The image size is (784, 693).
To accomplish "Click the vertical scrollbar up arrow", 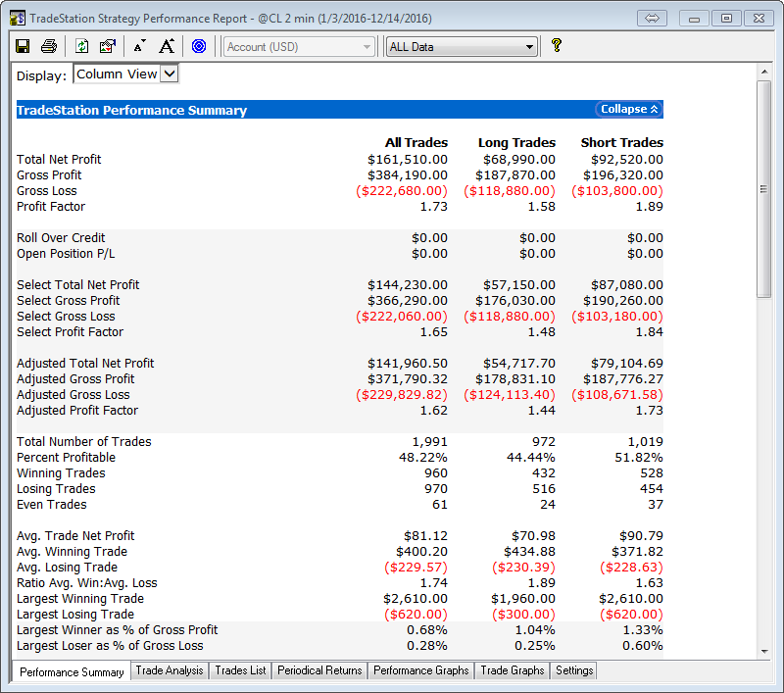I will (764, 72).
